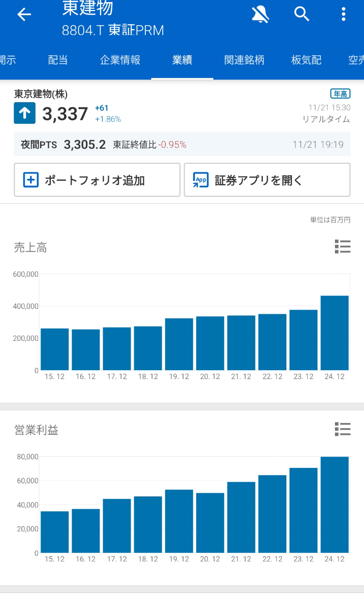Tap the 22.12 bar in 営業利益 chart
This screenshot has height=601, width=364.
click(x=272, y=514)
